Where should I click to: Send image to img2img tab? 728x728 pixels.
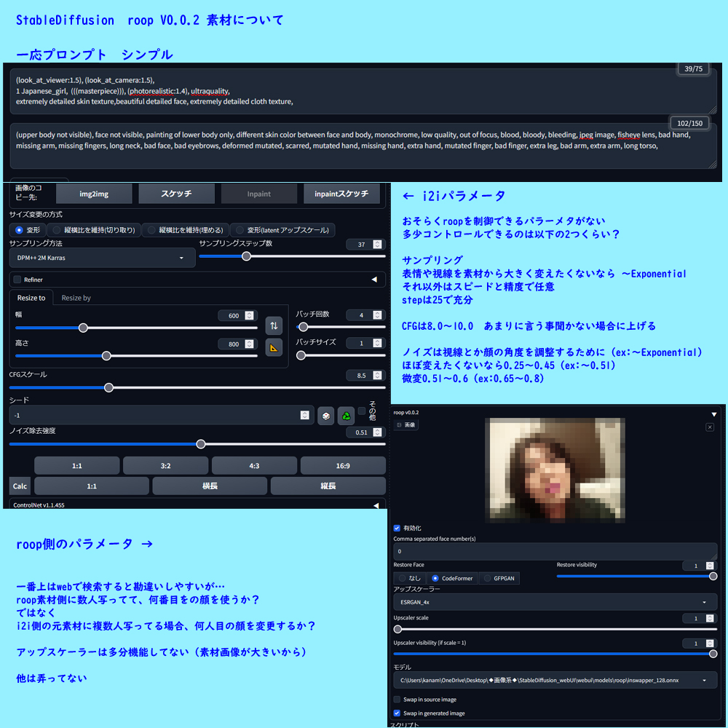[94, 194]
